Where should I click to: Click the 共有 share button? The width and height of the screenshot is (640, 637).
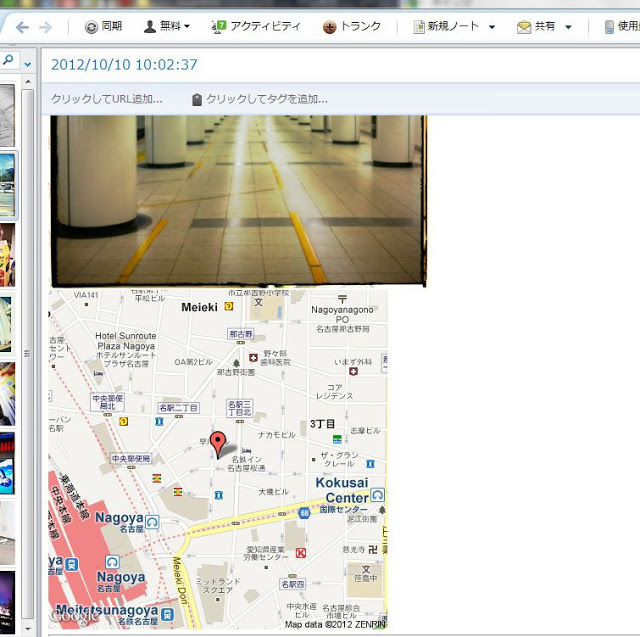coord(536,27)
